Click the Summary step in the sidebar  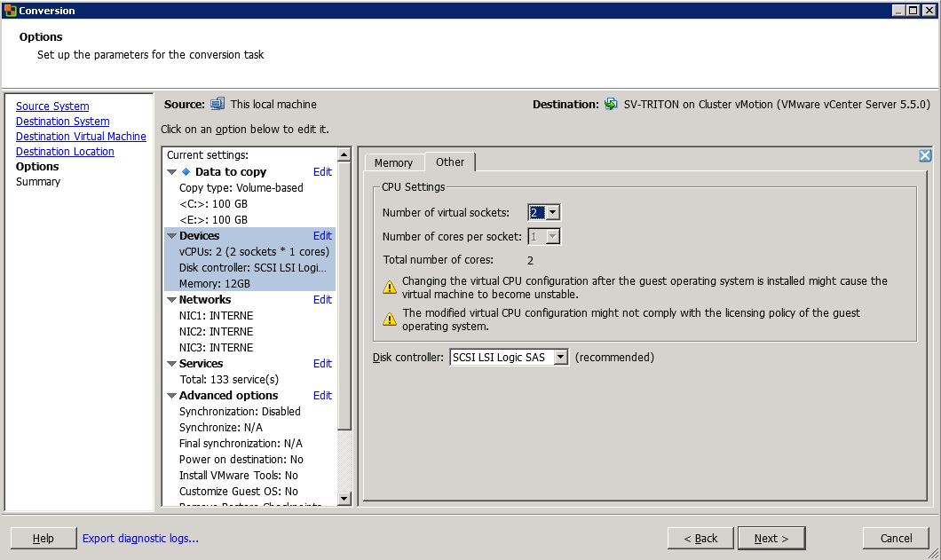point(38,182)
